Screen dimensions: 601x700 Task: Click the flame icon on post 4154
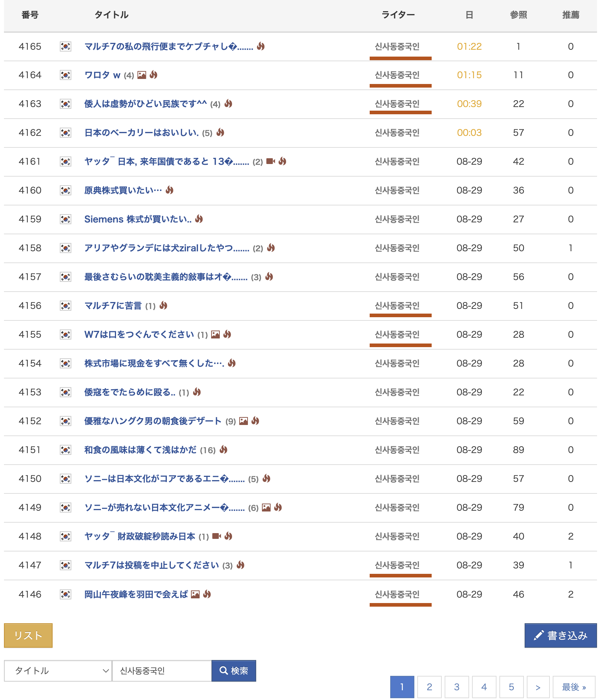[x=232, y=363]
